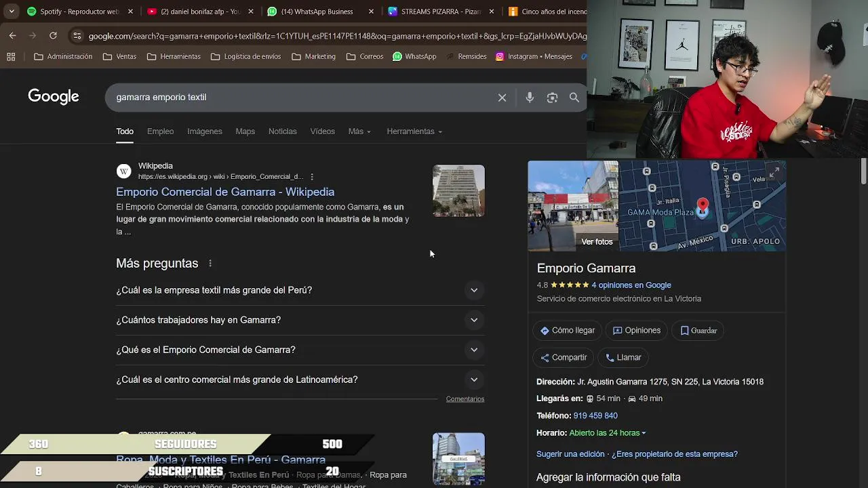This screenshot has height=488, width=868.
Task: Open the Instagram Mensajes bookmark
Action: click(x=534, y=57)
